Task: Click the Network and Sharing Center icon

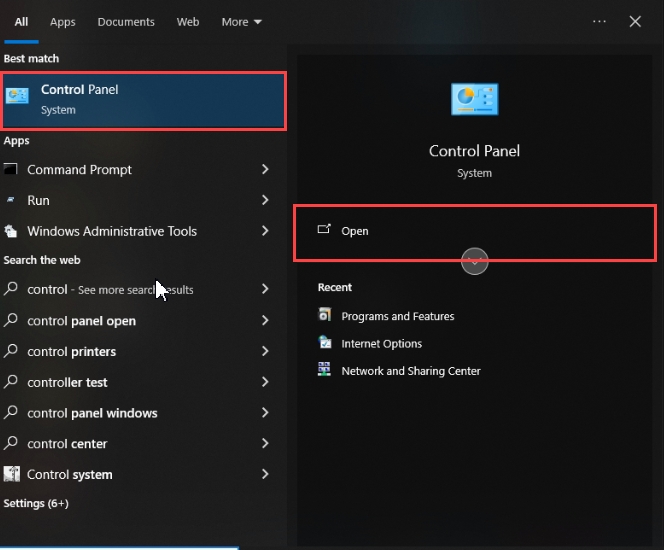Action: [324, 370]
